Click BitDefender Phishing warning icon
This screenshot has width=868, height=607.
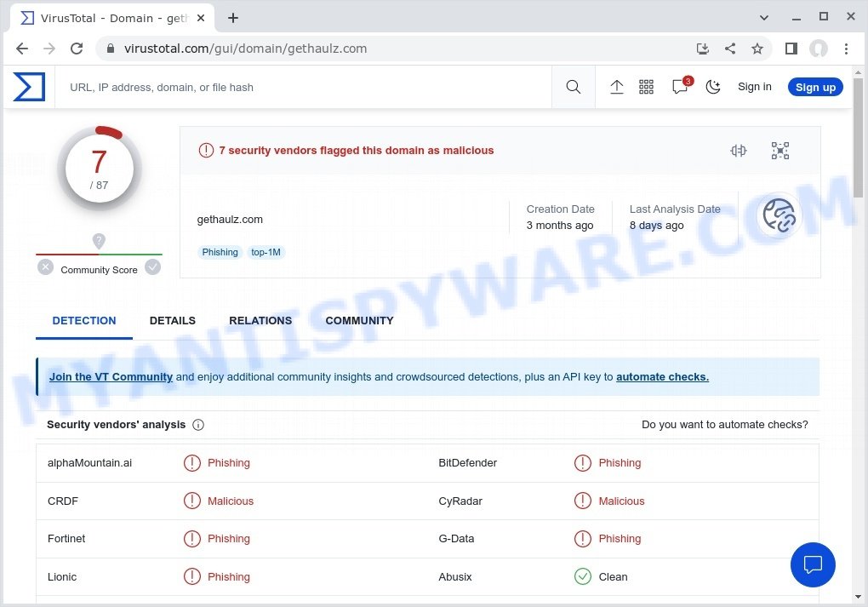(583, 463)
